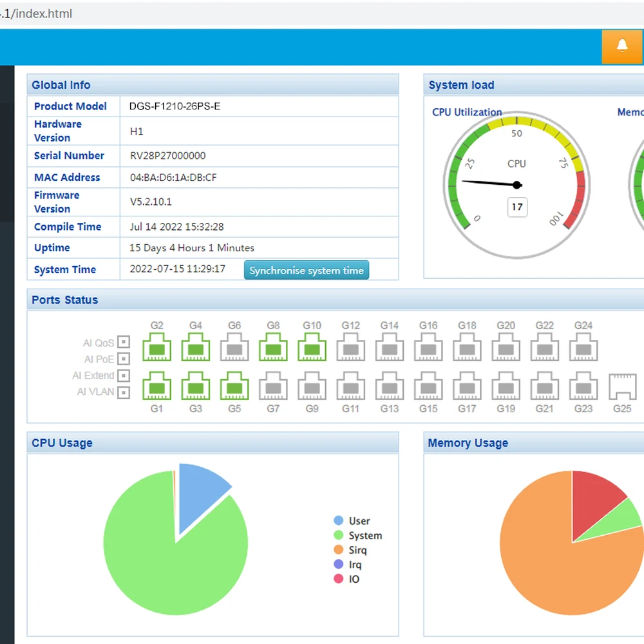Select port G14 icon

pos(390,347)
